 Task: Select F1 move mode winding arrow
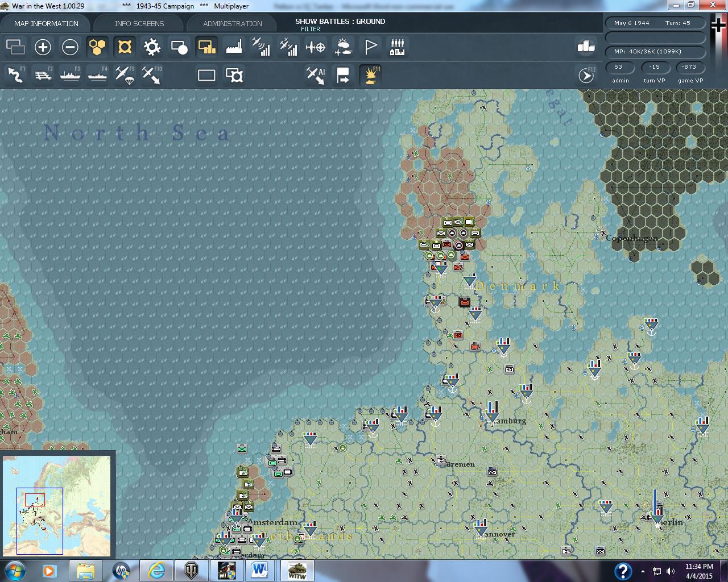click(15, 75)
